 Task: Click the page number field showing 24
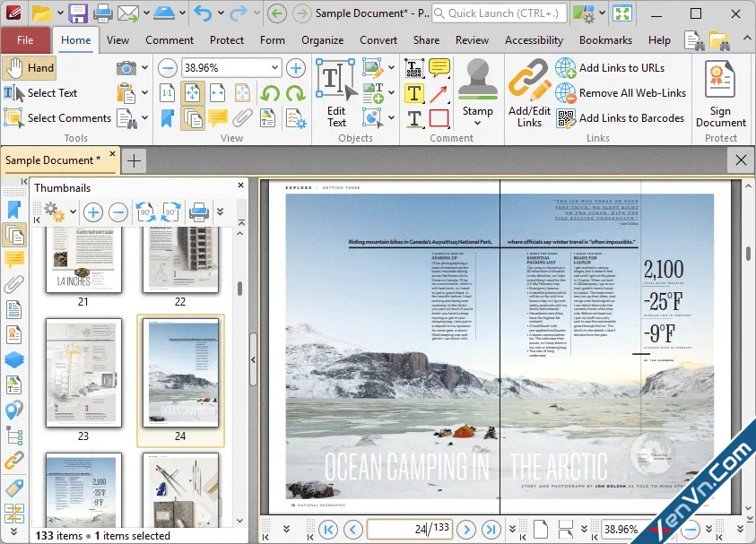coord(409,529)
